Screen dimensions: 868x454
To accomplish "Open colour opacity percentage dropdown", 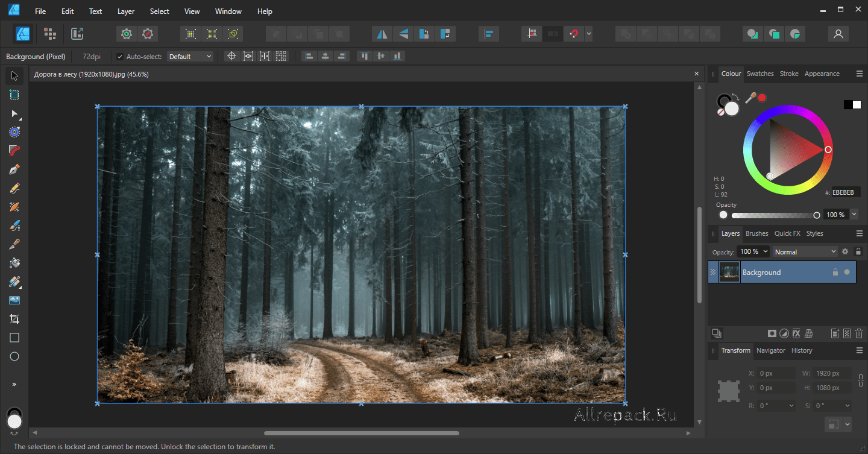I will click(x=854, y=215).
